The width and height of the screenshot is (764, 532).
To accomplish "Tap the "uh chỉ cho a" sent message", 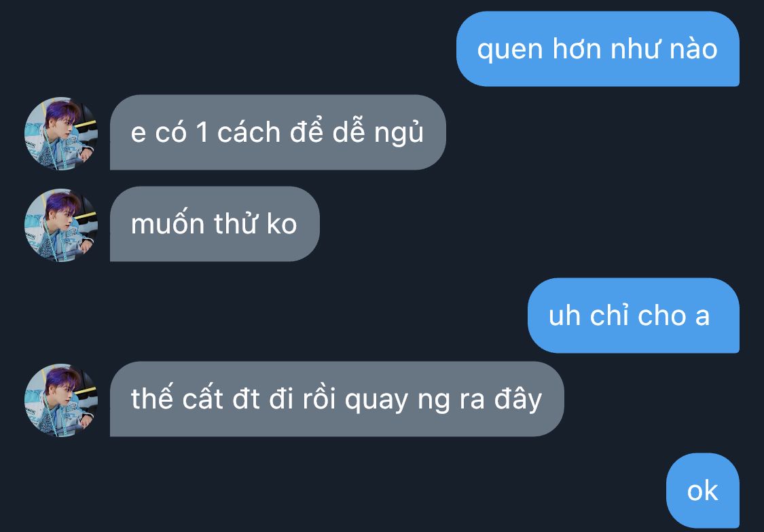I will [634, 316].
